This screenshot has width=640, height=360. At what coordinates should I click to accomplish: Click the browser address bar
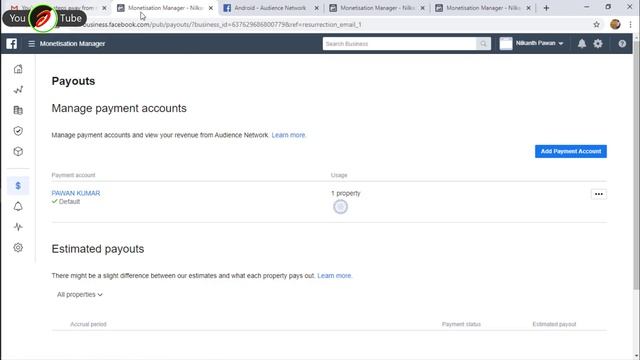(x=327, y=24)
